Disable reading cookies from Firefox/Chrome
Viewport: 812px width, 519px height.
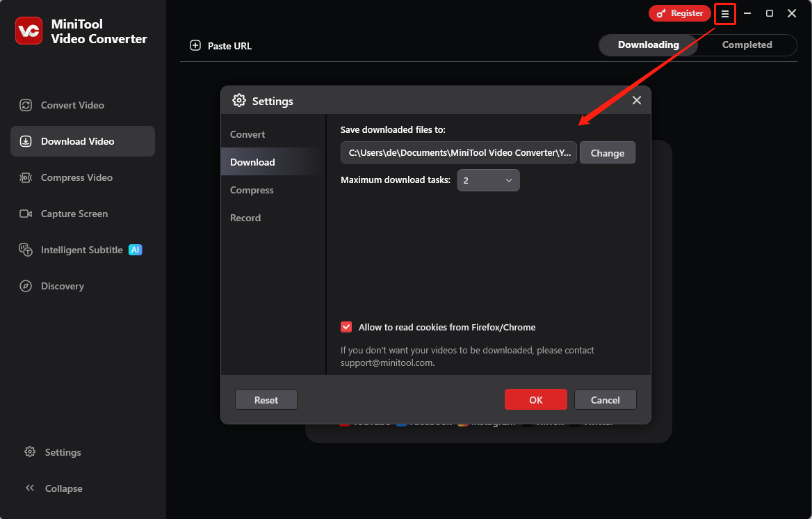tap(346, 327)
